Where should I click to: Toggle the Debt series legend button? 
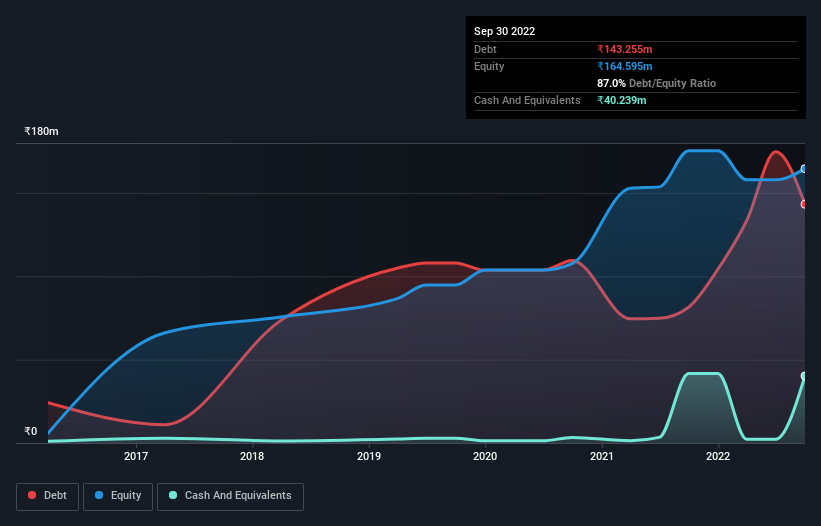[48, 496]
